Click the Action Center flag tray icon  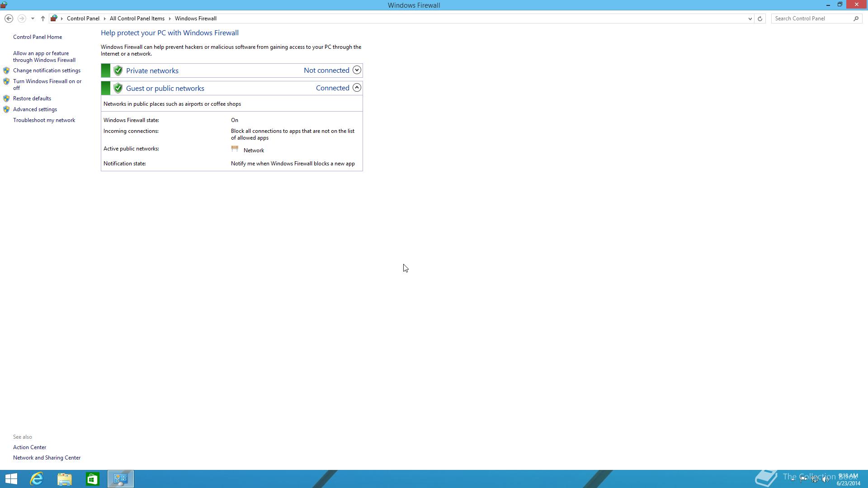(x=803, y=479)
